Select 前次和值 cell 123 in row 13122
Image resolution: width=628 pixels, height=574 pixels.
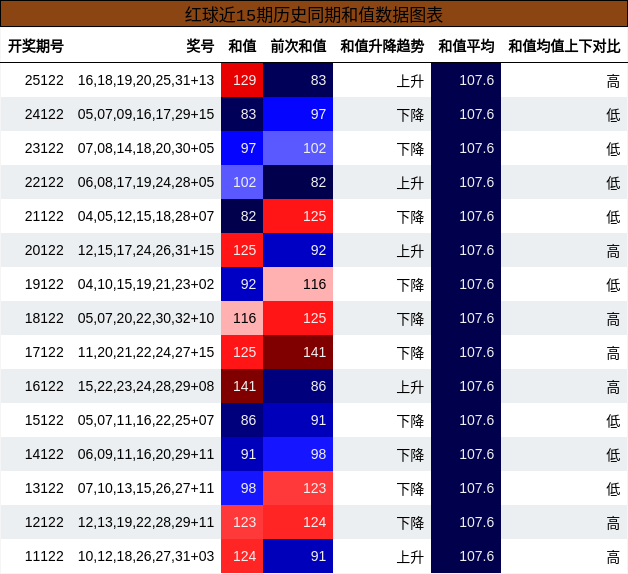pyautogui.click(x=298, y=489)
